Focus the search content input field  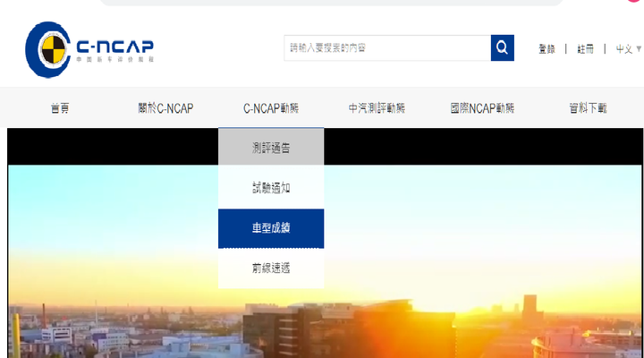point(387,47)
